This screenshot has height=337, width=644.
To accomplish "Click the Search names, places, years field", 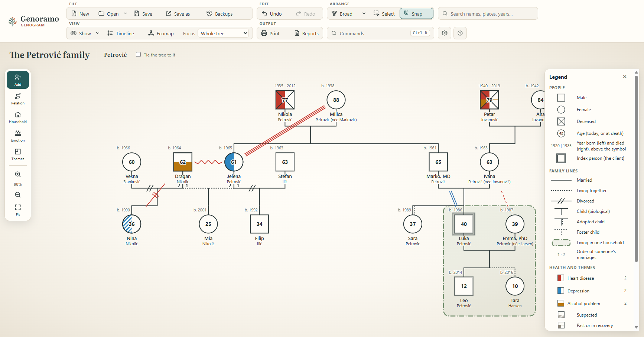I will 488,14.
